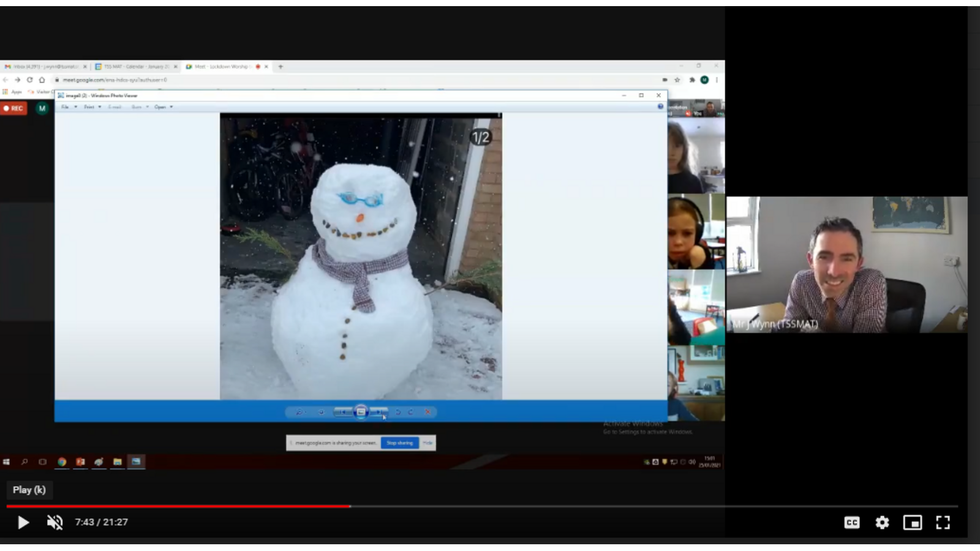Open the YouTube player settings gear

882,522
